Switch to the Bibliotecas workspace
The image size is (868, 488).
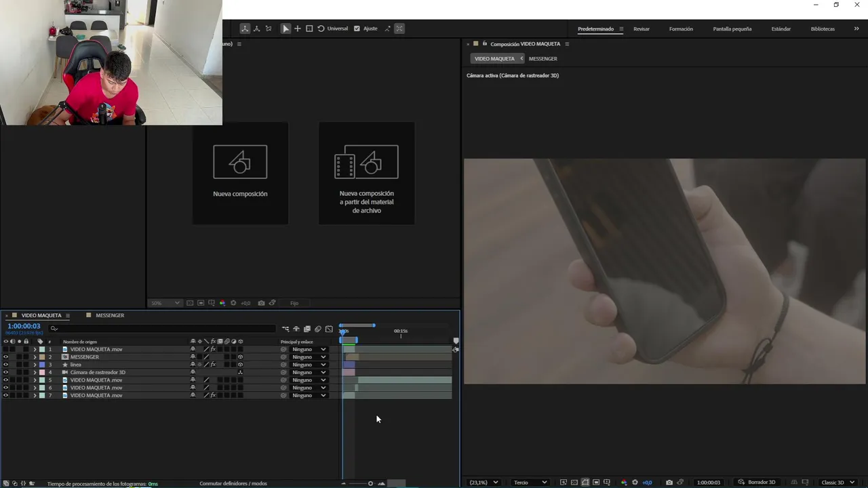tap(823, 29)
